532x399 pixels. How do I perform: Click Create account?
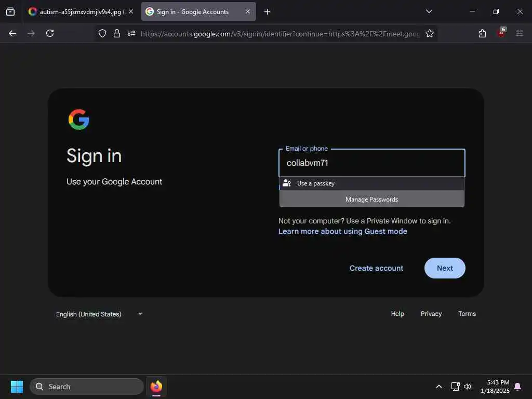point(376,268)
